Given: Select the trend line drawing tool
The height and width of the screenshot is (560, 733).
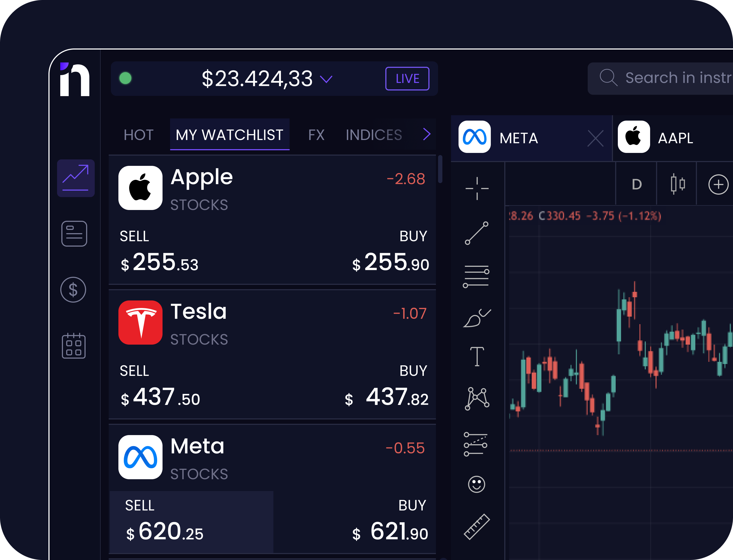Looking at the screenshot, I should coord(477,233).
